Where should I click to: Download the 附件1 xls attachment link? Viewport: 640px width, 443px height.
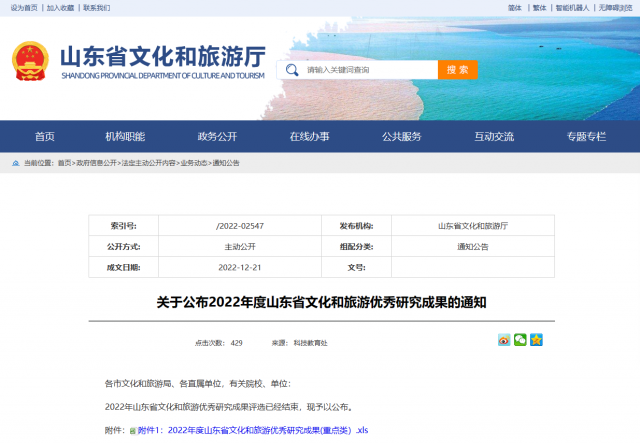pos(253,431)
